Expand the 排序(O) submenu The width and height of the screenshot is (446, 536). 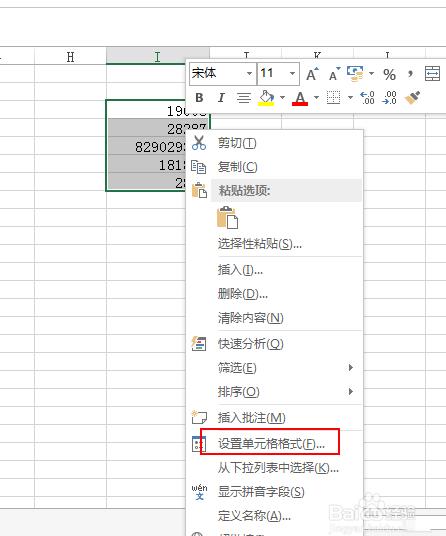click(x=275, y=391)
